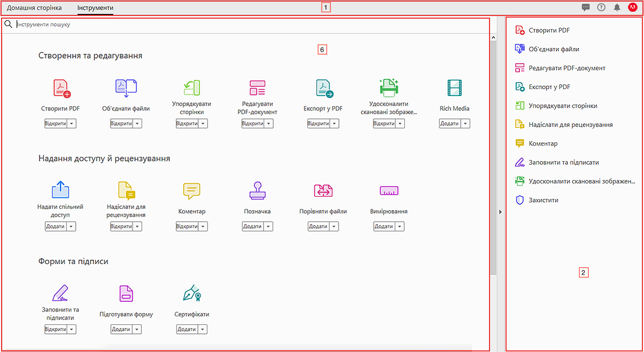Click the Заповнити та підписати pen icon in the center
The height and width of the screenshot is (352, 644).
click(60, 293)
